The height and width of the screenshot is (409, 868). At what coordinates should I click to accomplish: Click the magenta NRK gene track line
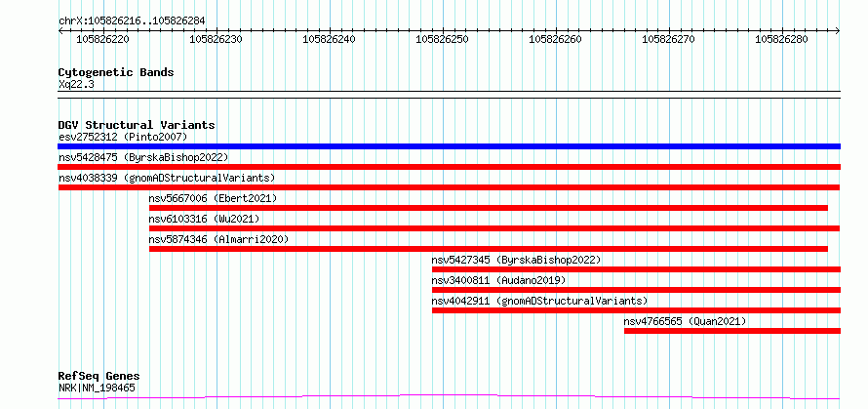click(449, 397)
